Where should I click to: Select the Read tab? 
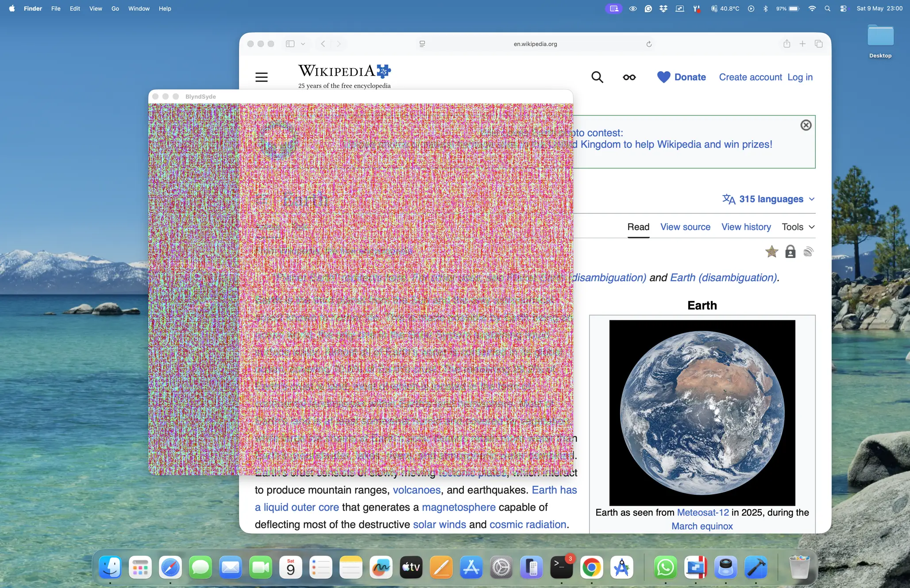638,227
